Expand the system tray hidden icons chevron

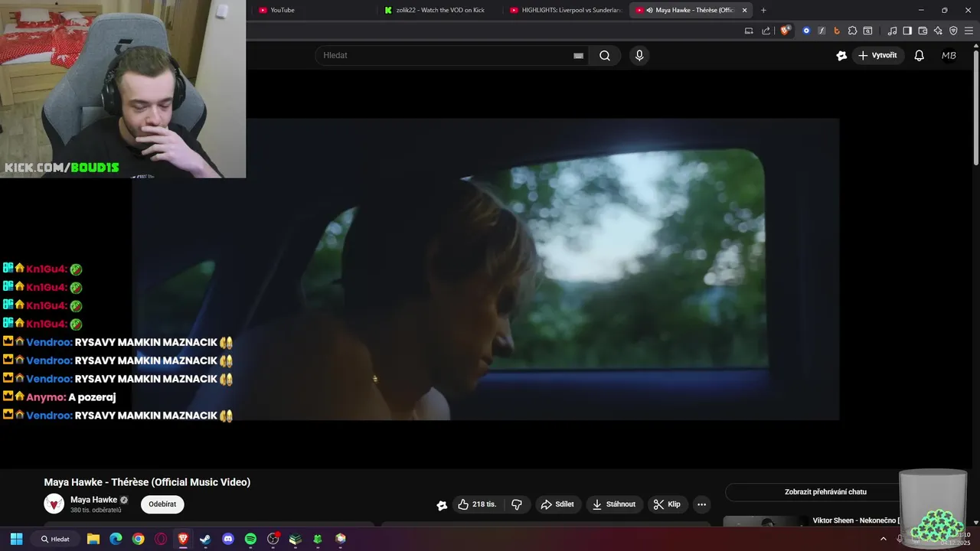pyautogui.click(x=884, y=539)
